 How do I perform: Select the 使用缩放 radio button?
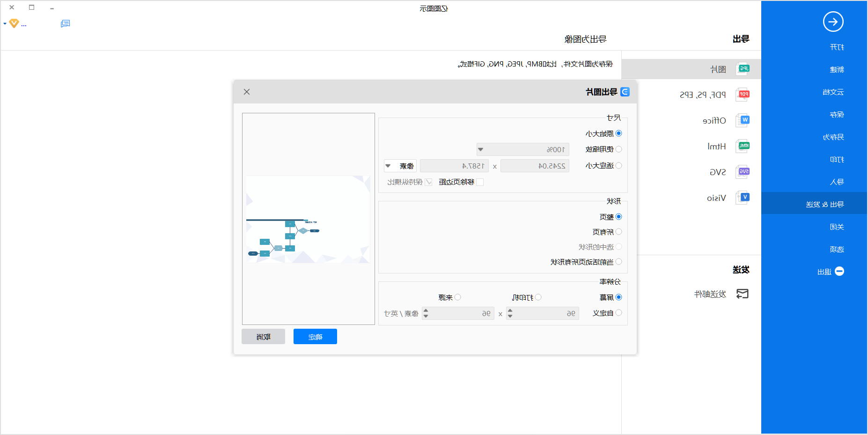tap(618, 149)
